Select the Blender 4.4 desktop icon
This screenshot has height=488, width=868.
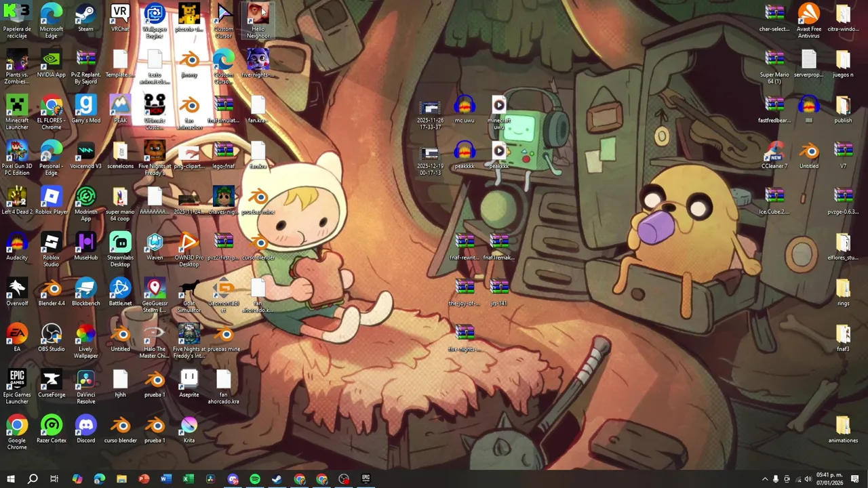click(52, 292)
